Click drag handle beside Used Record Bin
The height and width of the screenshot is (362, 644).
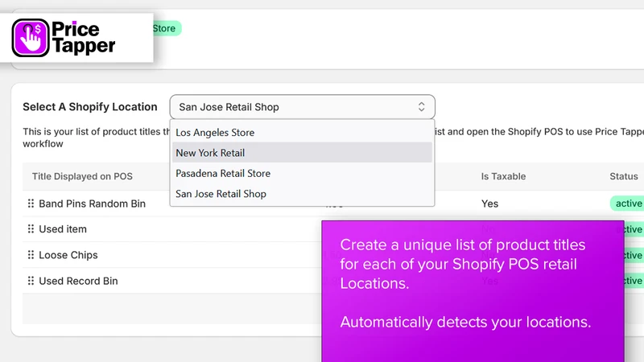(x=31, y=281)
